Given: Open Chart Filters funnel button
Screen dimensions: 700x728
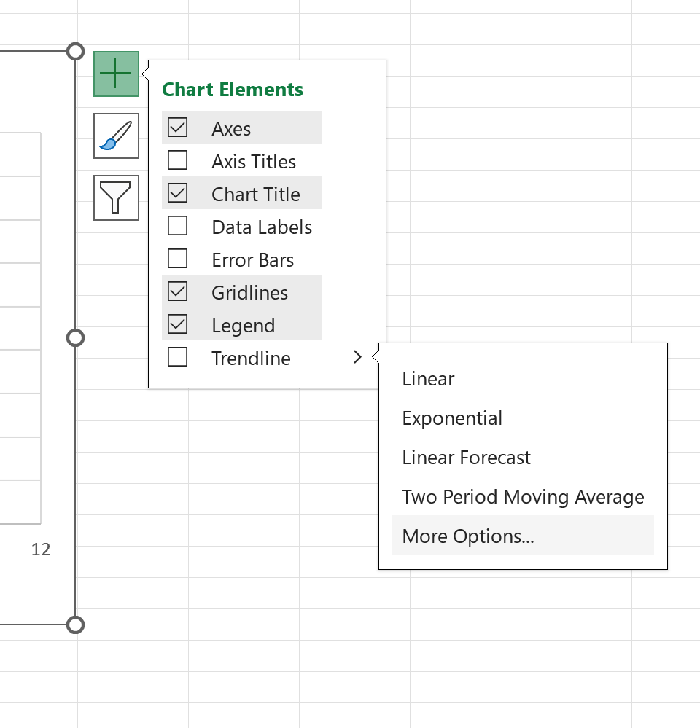Looking at the screenshot, I should tap(116, 197).
